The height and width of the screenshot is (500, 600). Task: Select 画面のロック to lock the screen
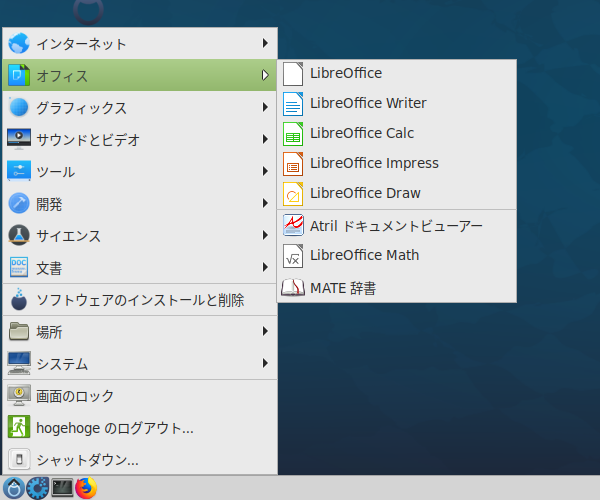pyautogui.click(x=140, y=396)
